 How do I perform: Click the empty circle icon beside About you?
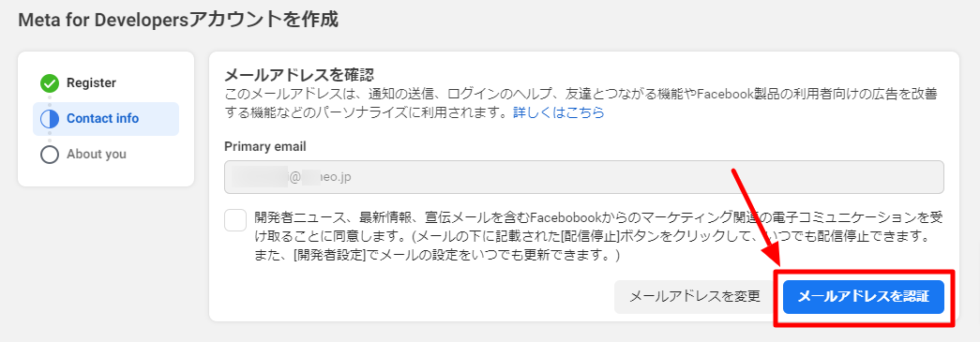click(50, 155)
